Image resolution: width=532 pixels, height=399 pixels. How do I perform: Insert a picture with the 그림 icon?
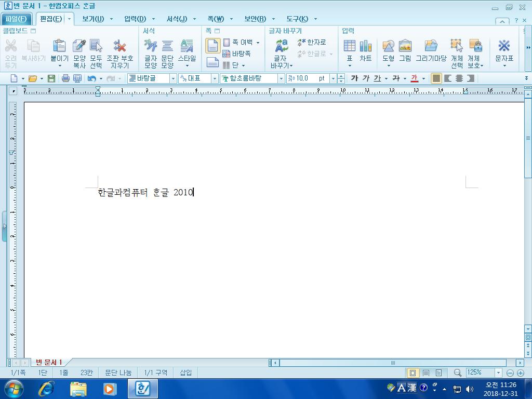tap(405, 46)
